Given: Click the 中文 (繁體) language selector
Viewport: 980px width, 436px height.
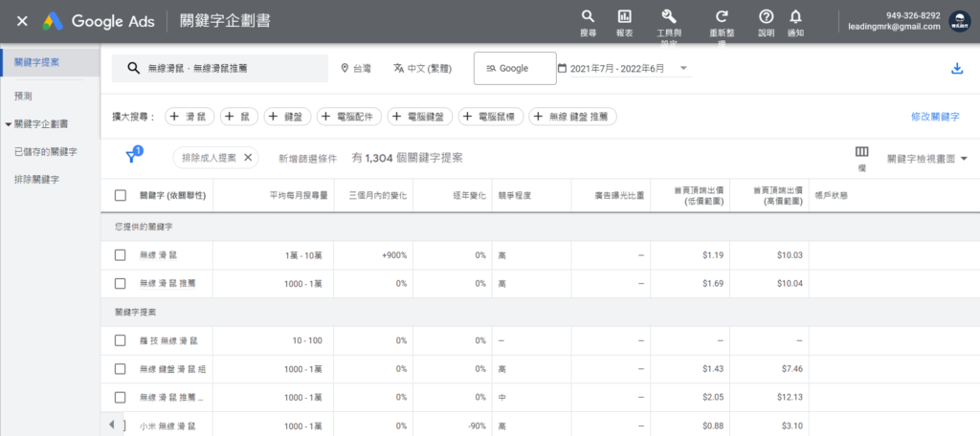Looking at the screenshot, I should click(x=422, y=68).
